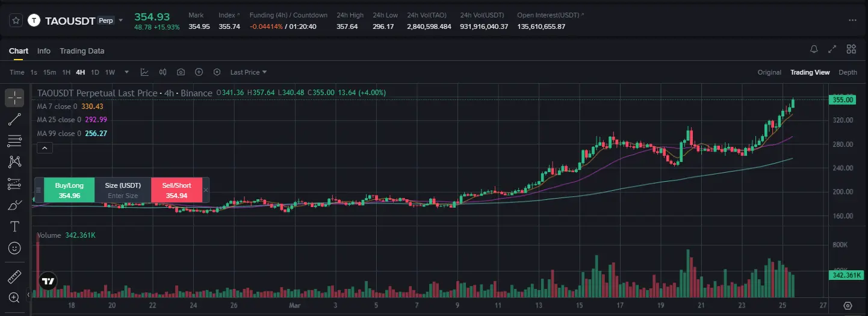This screenshot has width=868, height=316.
Task: Select the horizontal lines Fibonacci tool
Action: pos(15,141)
